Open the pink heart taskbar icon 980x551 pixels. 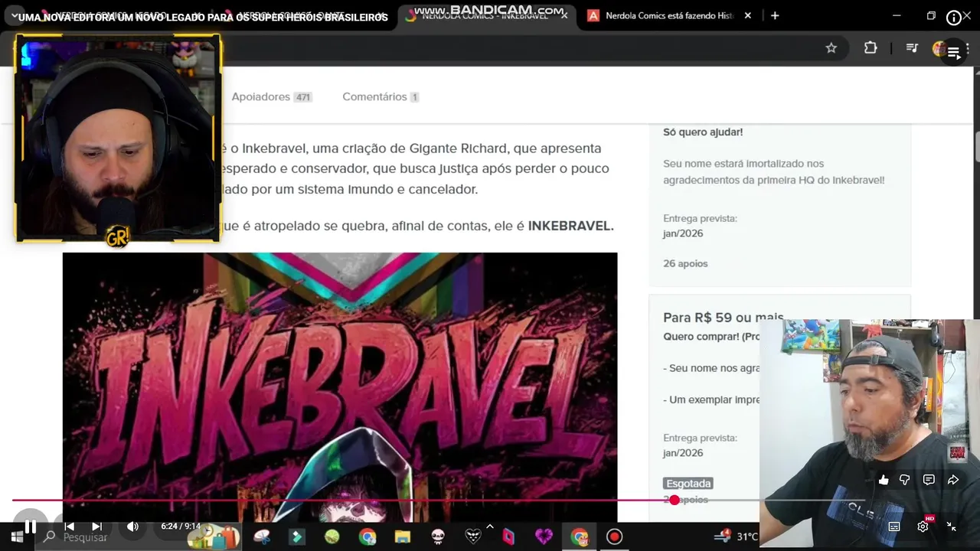(x=544, y=536)
